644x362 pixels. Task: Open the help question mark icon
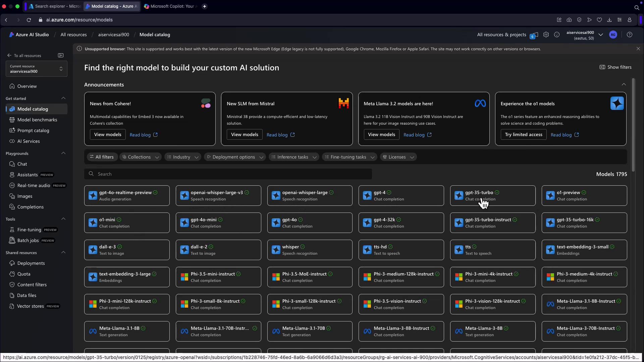(x=630, y=35)
